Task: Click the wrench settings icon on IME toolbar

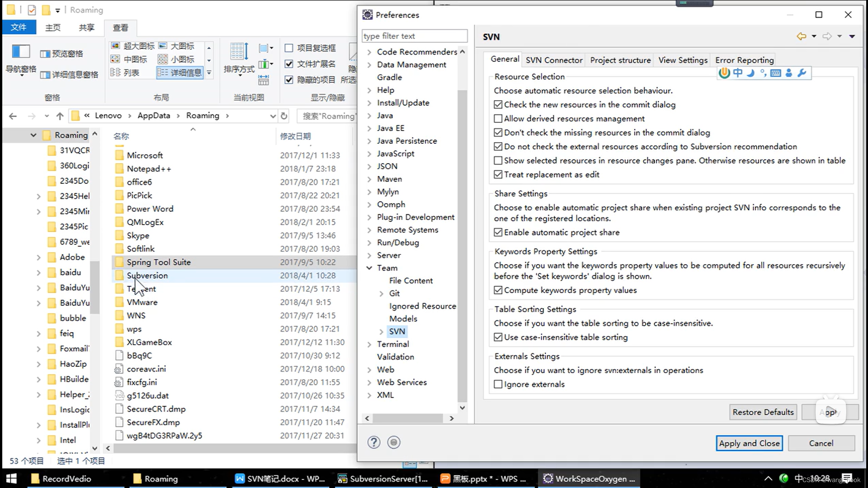Action: [x=802, y=73]
